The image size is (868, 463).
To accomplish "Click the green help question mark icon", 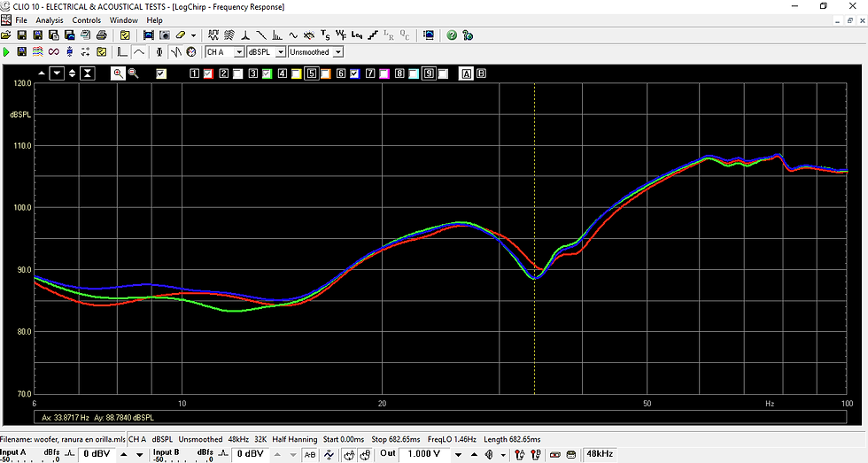I will 452,35.
